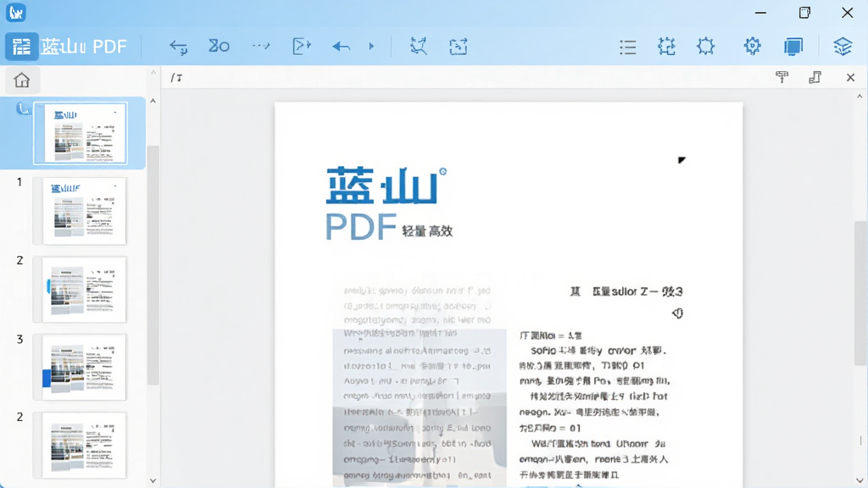
Task: Click the screenshot capture frame icon
Action: pyautogui.click(x=459, y=47)
